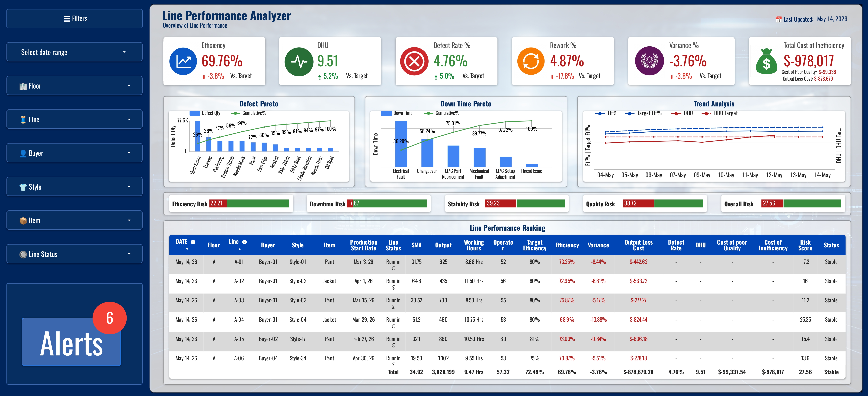Click the Efficiency Risk 22.21 bar
The width and height of the screenshot is (868, 396).
(249, 204)
